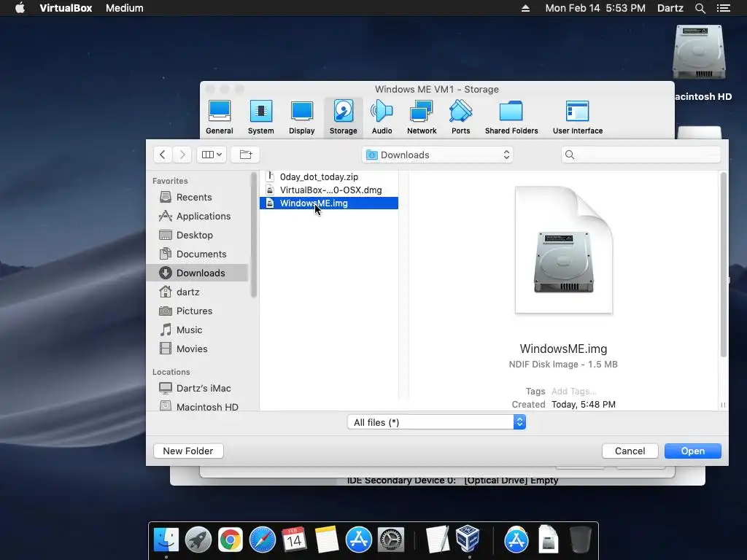Open Spotlight search in menu bar
Image resolution: width=747 pixels, height=560 pixels.
pos(700,8)
